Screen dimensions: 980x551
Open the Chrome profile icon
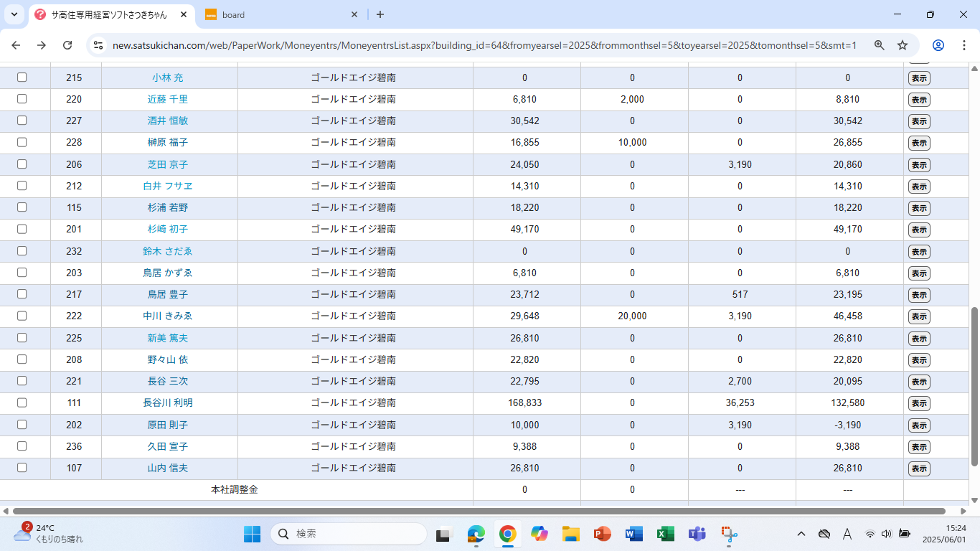pyautogui.click(x=938, y=45)
